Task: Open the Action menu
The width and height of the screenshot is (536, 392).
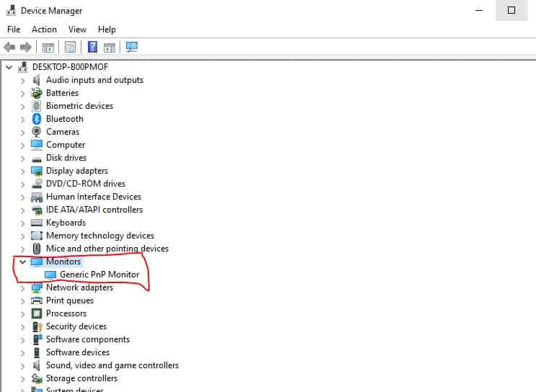Action: click(x=44, y=30)
